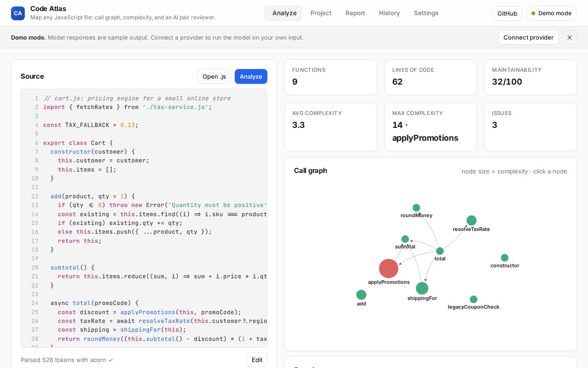Viewport: 588px width, 368px height.
Task: Click the Maintainability 32/100 card
Action: [x=531, y=77]
